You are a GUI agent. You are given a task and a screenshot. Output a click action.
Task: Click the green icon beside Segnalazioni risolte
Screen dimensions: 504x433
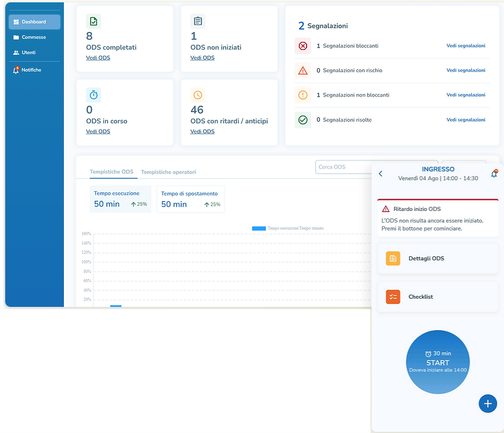point(303,120)
